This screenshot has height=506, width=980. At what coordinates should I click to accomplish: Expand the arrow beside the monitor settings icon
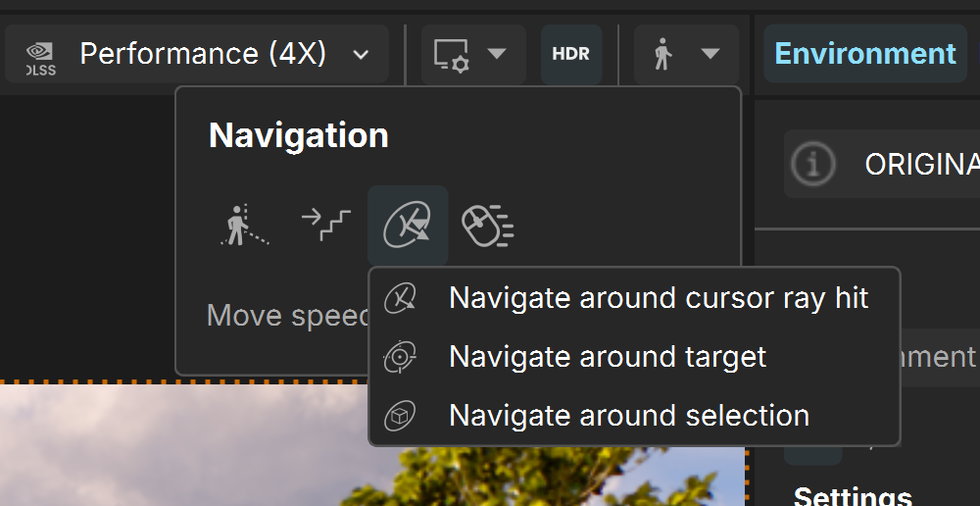click(x=497, y=53)
